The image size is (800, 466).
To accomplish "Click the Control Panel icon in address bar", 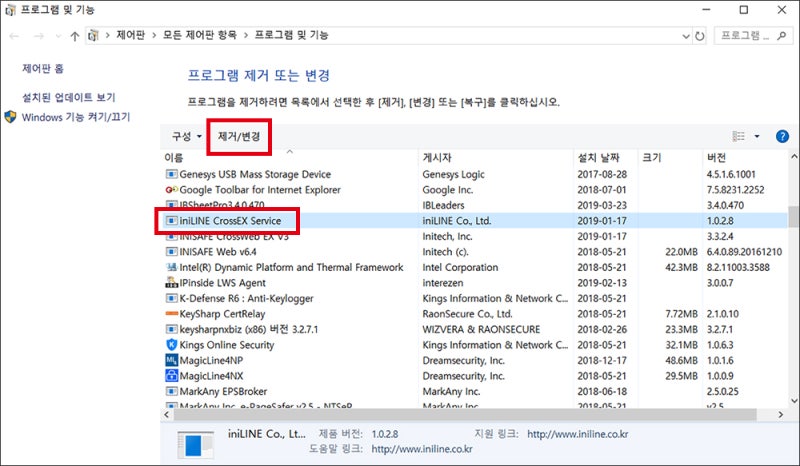I will tap(93, 35).
